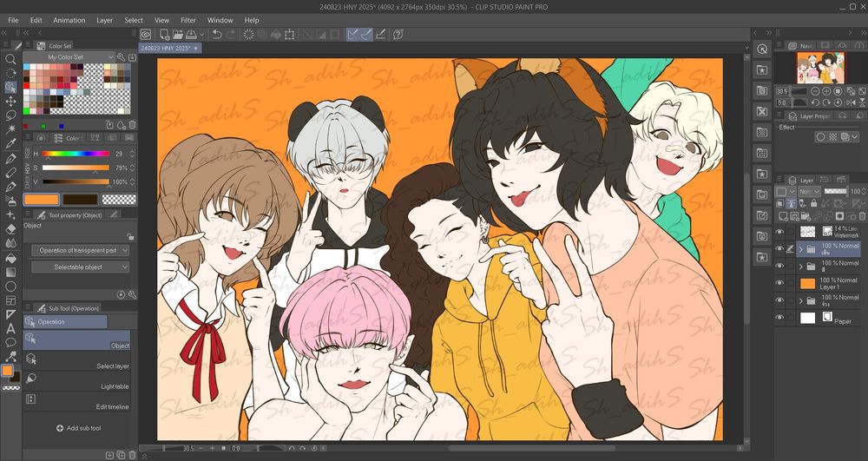868x461 pixels.
Task: Open the layer blending mode dropdown
Action: 808,191
